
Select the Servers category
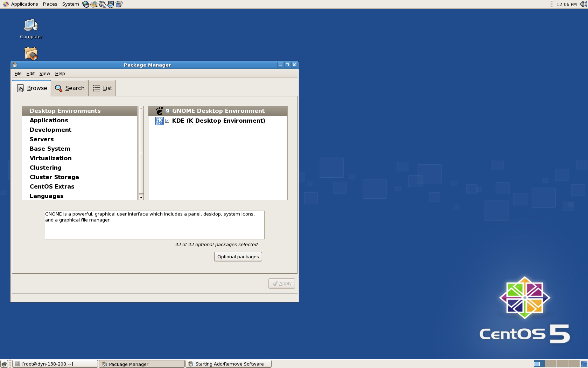coord(80,139)
